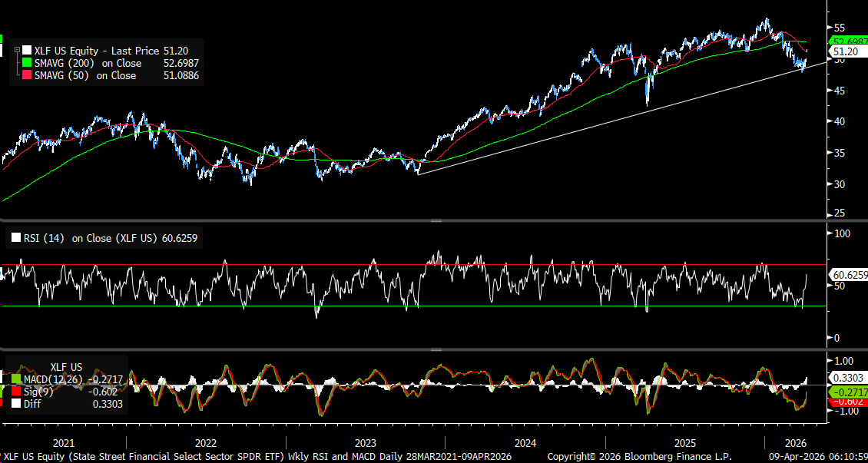Viewport: 868px width, 463px height.
Task: Click the 'SMAVG (50) on Close' legend label
Action: point(86,75)
